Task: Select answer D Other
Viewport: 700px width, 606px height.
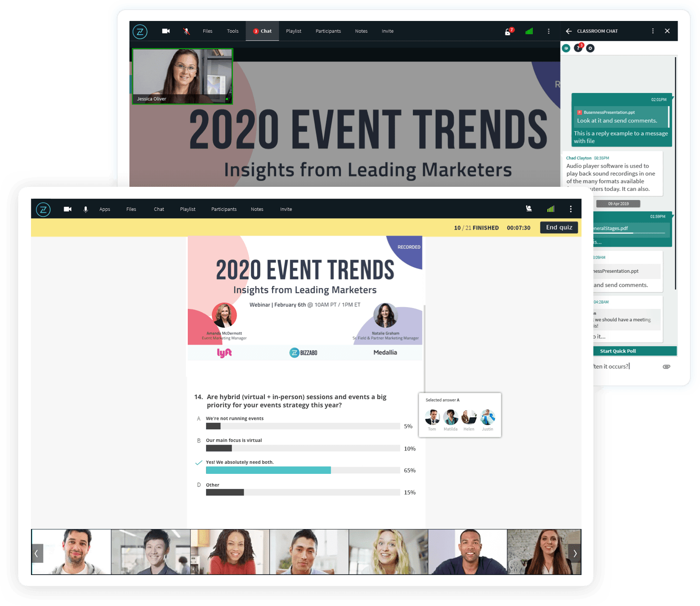Action: pos(212,485)
